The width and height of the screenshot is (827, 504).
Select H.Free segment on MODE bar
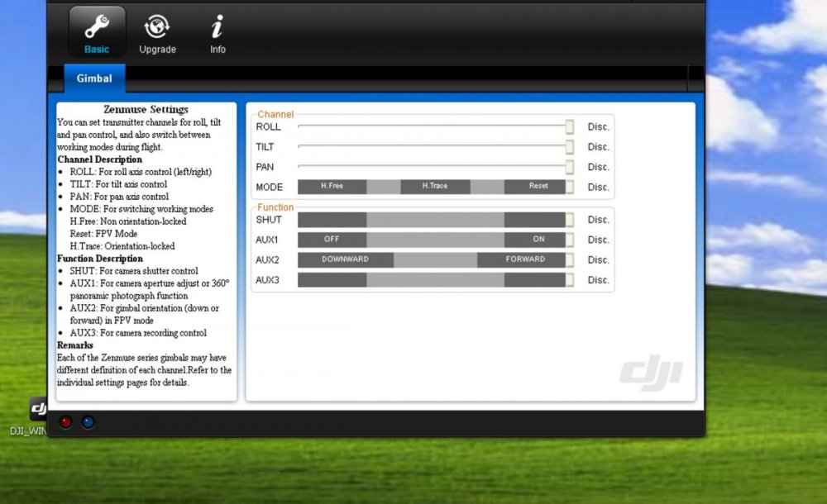pyautogui.click(x=332, y=187)
